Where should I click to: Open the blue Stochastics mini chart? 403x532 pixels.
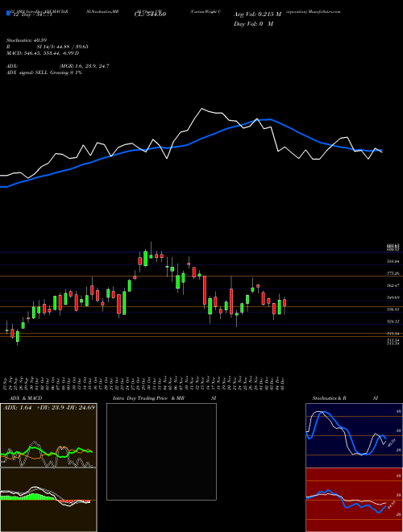[354, 435]
